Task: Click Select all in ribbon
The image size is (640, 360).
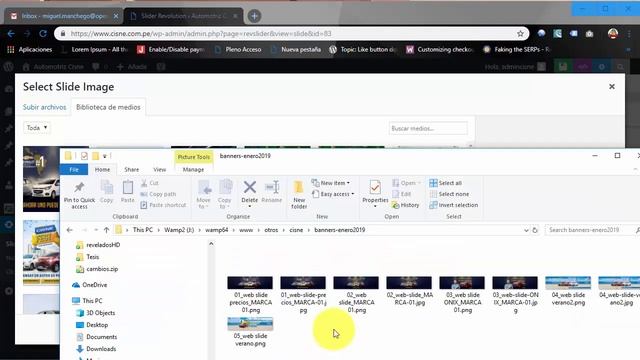Action: pyautogui.click(x=446, y=183)
